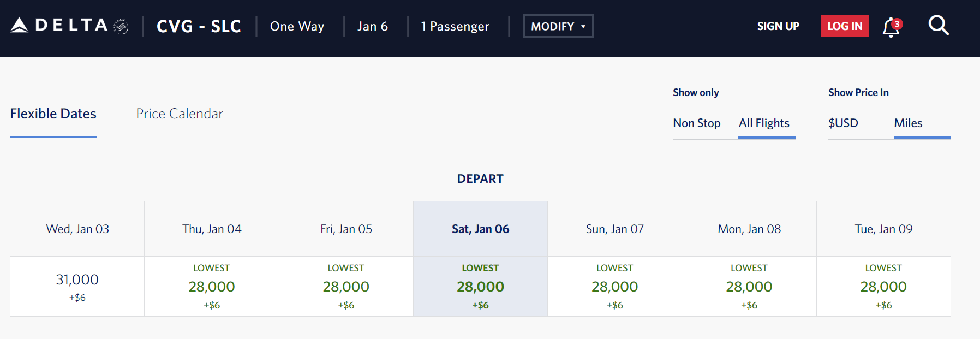Click the search magnifier icon
The width and height of the screenshot is (980, 339).
point(939,26)
